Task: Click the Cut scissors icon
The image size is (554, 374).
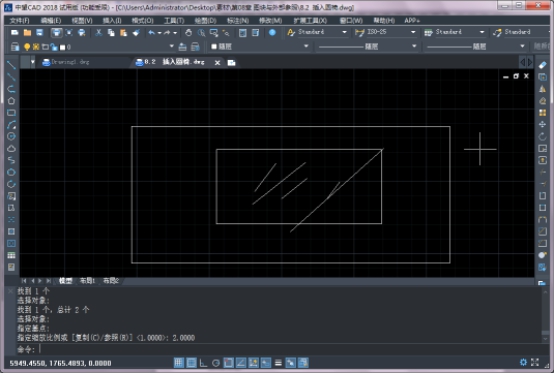Action: pos(99,33)
